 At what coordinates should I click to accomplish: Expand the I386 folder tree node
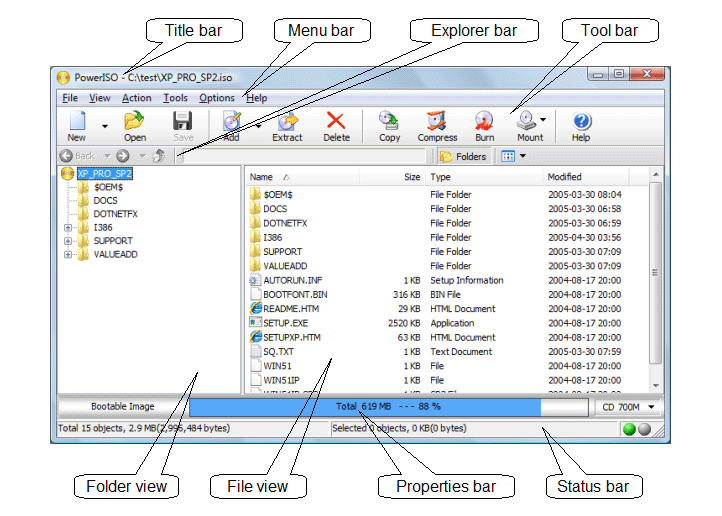[68, 227]
